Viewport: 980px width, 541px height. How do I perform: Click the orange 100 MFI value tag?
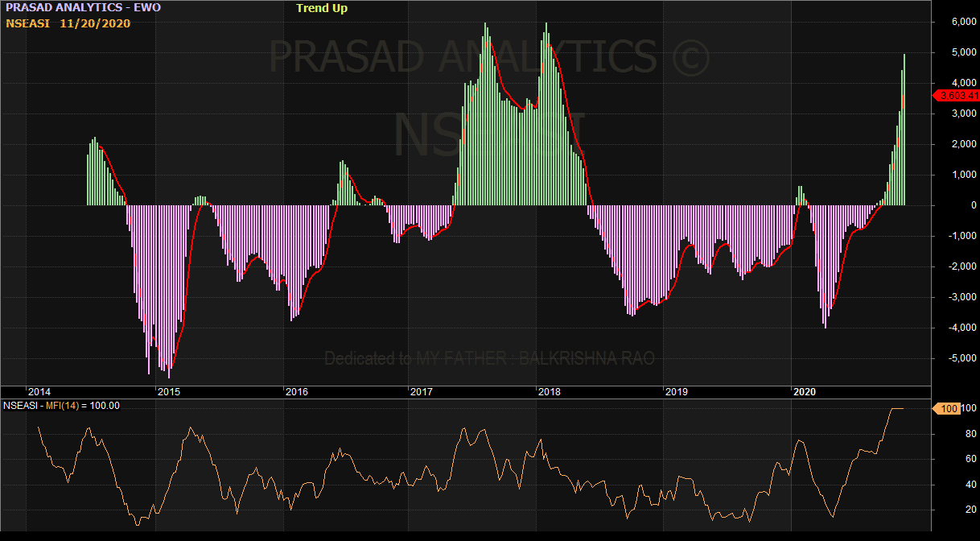pyautogui.click(x=948, y=409)
